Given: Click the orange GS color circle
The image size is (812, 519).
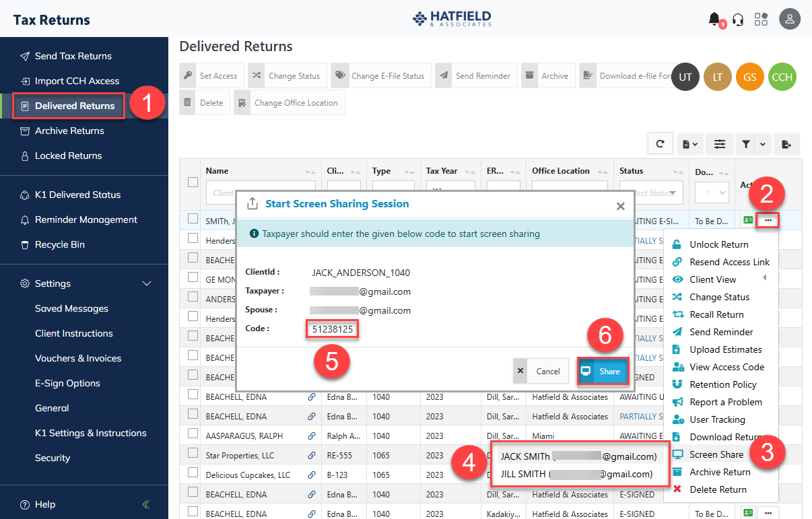Looking at the screenshot, I should pos(749,77).
